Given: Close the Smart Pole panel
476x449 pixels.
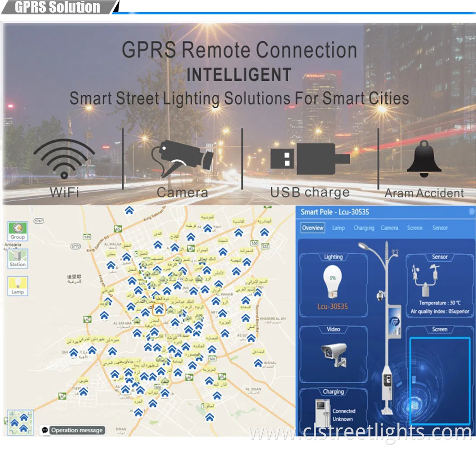Looking at the screenshot, I should point(472,211).
